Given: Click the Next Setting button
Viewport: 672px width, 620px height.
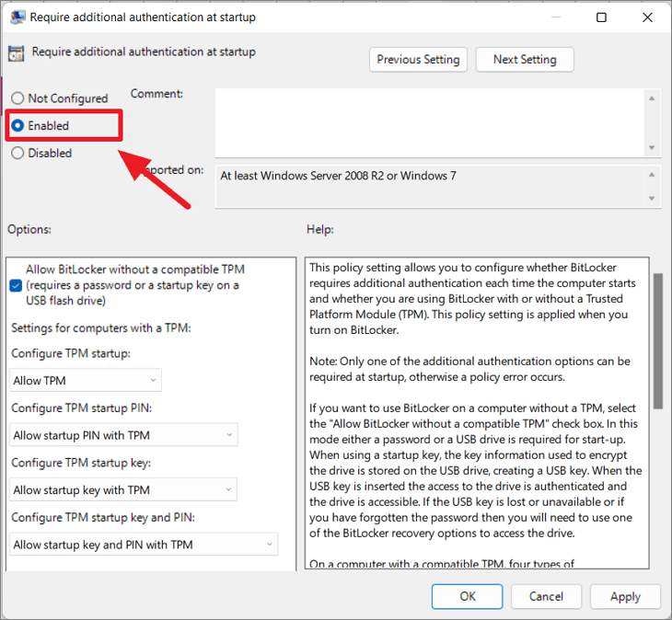Looking at the screenshot, I should [525, 60].
